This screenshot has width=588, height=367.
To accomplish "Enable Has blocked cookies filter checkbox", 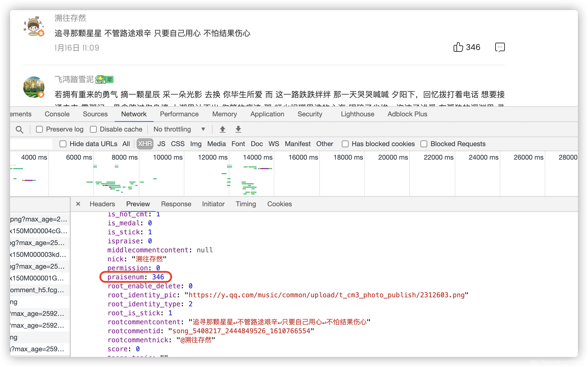I will coord(345,144).
